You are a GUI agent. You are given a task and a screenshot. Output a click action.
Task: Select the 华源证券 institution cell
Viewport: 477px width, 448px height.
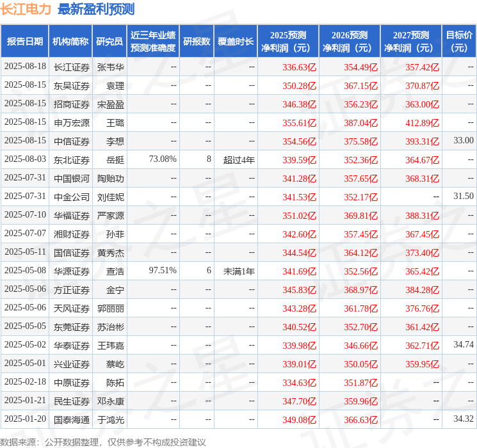(72, 271)
